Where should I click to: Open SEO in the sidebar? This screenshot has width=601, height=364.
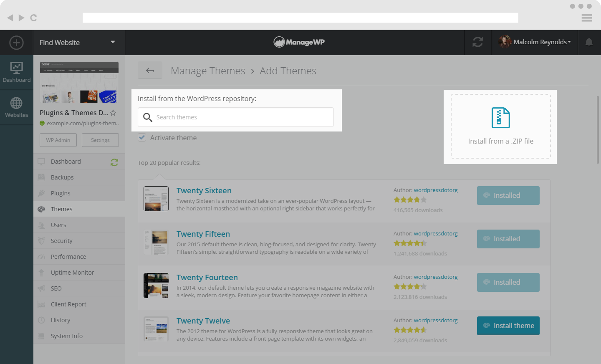pyautogui.click(x=79, y=288)
